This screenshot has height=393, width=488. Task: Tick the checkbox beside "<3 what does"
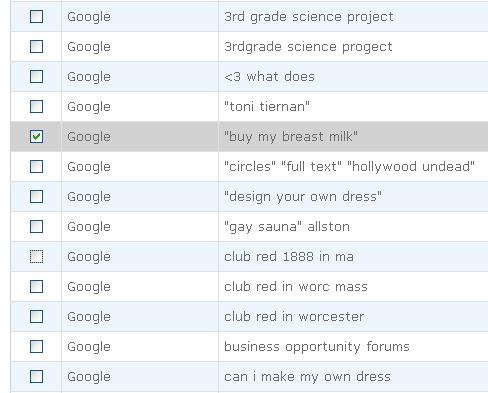point(36,76)
